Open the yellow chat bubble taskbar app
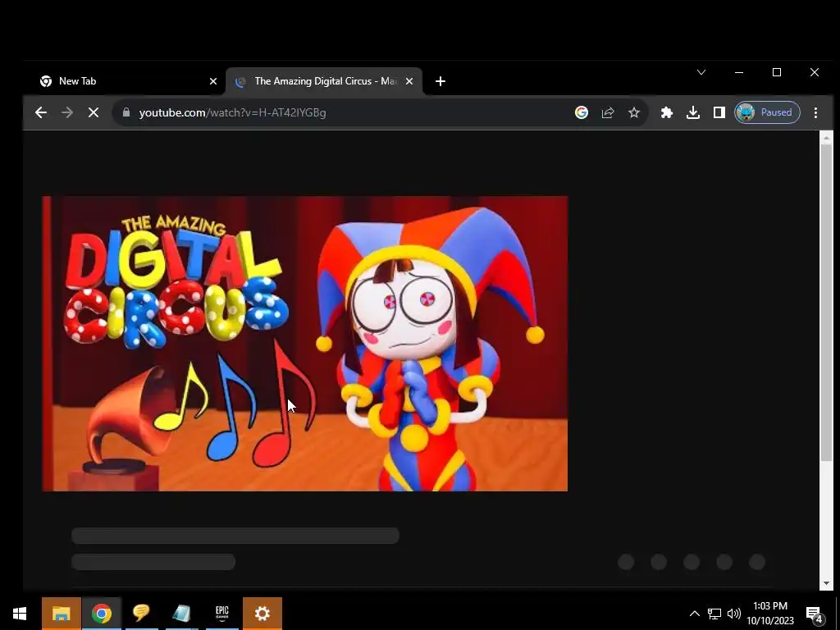 (141, 614)
